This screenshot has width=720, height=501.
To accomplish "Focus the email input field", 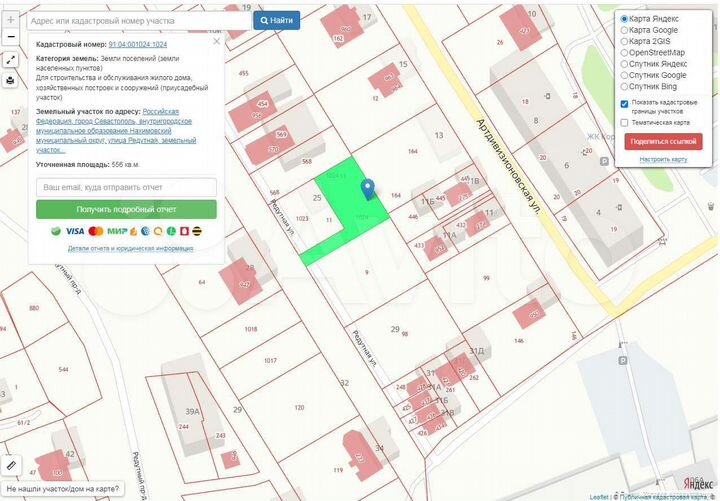I will coord(126,187).
